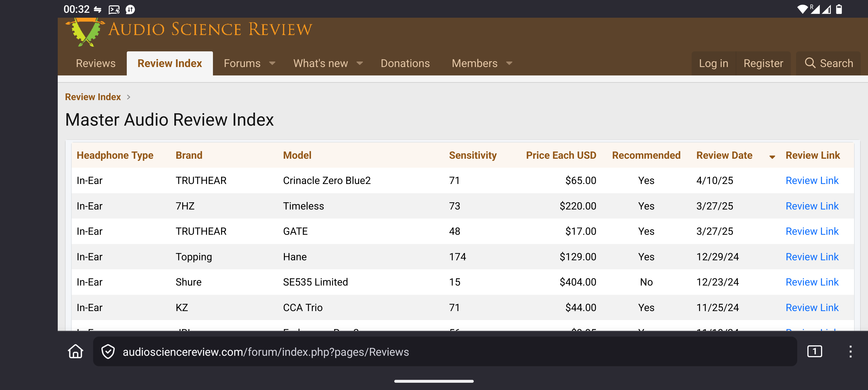868x390 pixels.
Task: Tap the Wi-Fi status icon
Action: (802, 9)
